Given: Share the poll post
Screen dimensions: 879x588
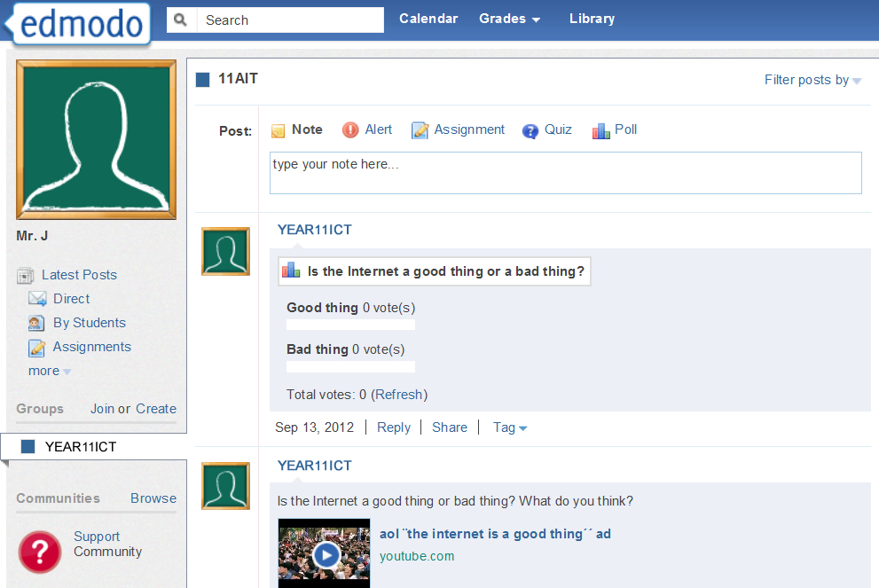Looking at the screenshot, I should 450,427.
